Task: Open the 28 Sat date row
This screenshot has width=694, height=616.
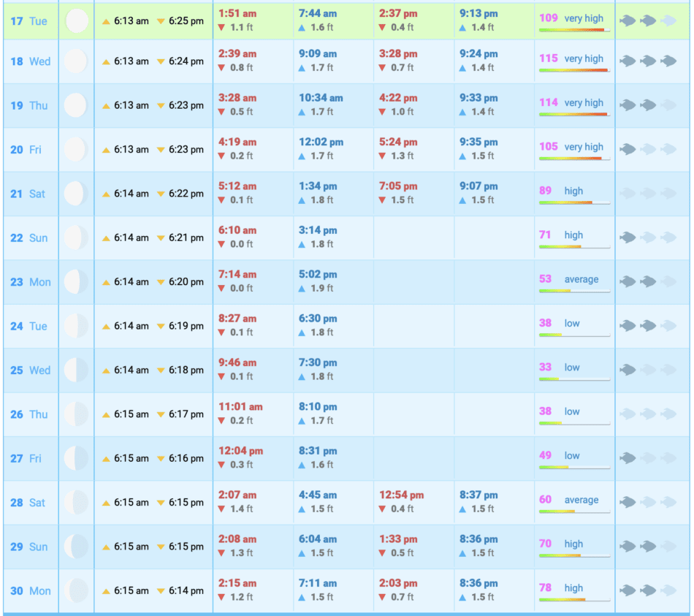Action: (x=27, y=503)
